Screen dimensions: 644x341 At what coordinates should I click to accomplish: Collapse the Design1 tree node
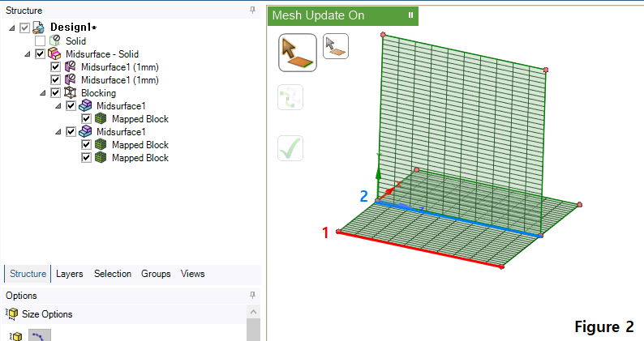[12, 28]
